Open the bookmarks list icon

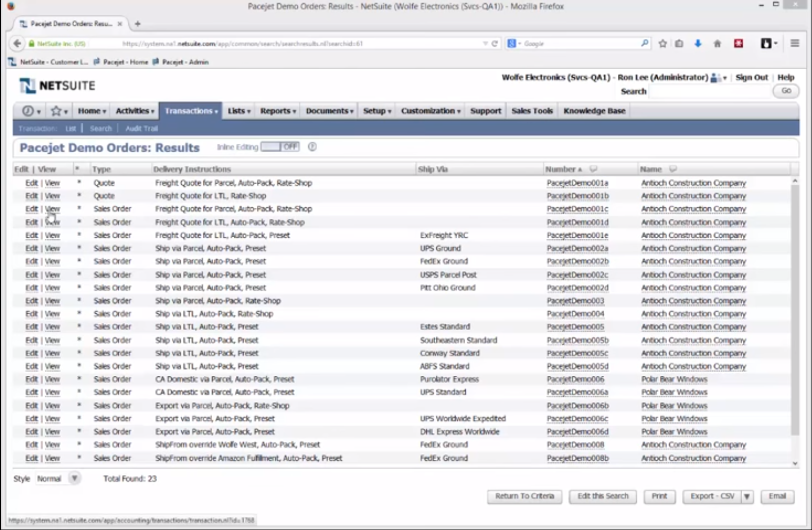(x=679, y=43)
